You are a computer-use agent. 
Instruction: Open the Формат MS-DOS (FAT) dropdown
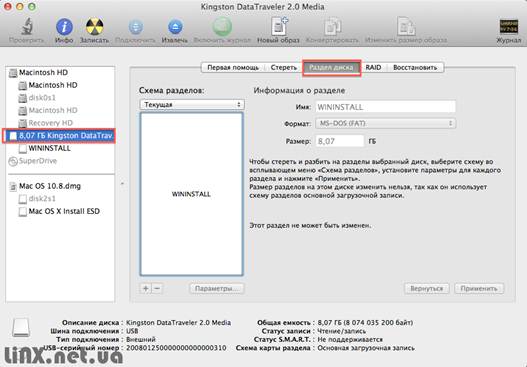click(x=386, y=123)
